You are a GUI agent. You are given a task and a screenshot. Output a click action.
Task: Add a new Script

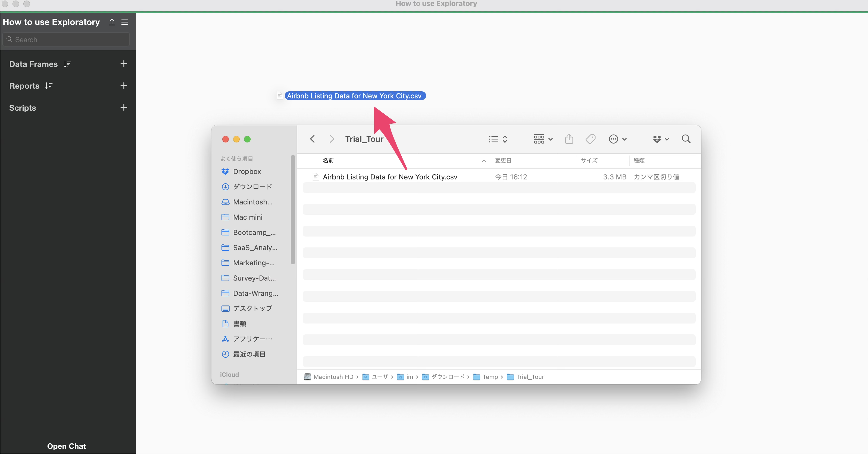click(124, 107)
